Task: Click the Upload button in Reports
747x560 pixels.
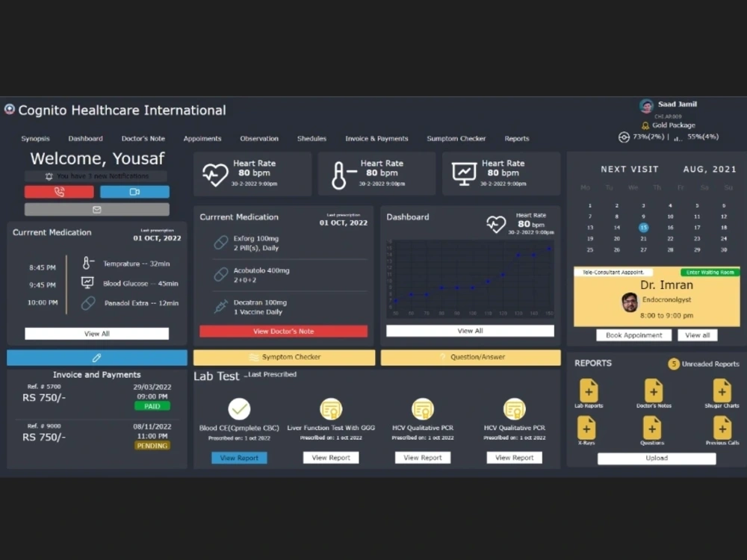Action: tap(657, 458)
